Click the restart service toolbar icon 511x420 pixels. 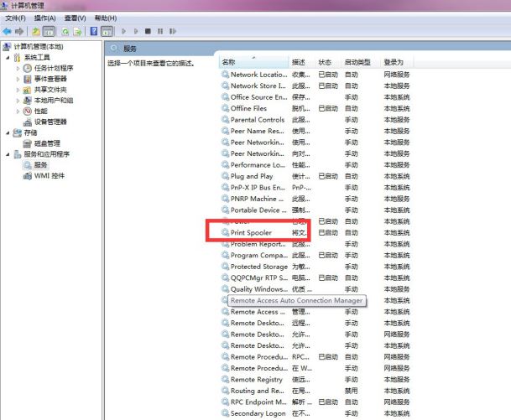[173, 31]
